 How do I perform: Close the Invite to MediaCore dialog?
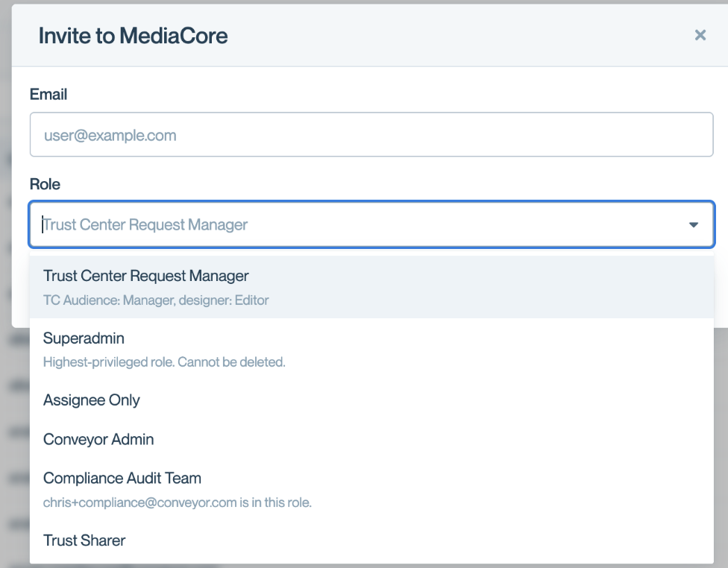pos(700,35)
